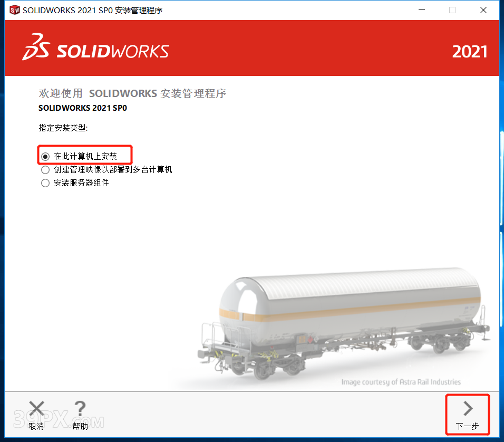Close the installation manager window

(483, 11)
